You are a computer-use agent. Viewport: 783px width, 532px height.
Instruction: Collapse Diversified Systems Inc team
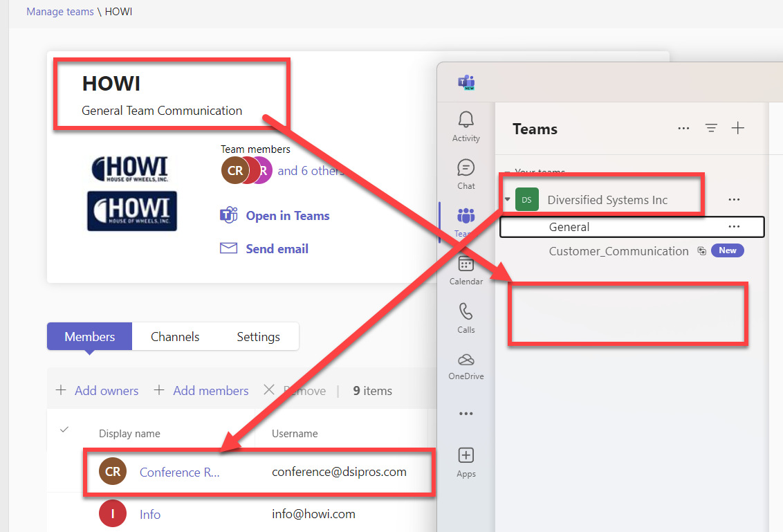point(507,199)
